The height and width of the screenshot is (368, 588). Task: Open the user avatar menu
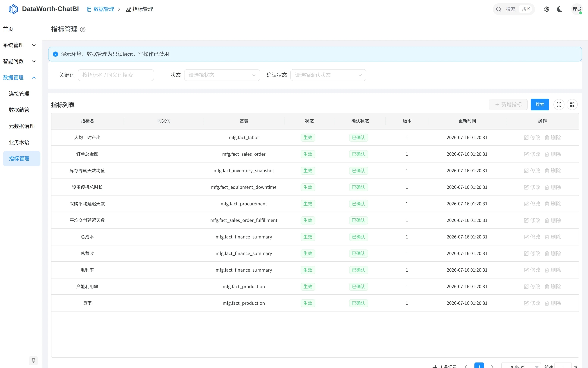coord(577,9)
